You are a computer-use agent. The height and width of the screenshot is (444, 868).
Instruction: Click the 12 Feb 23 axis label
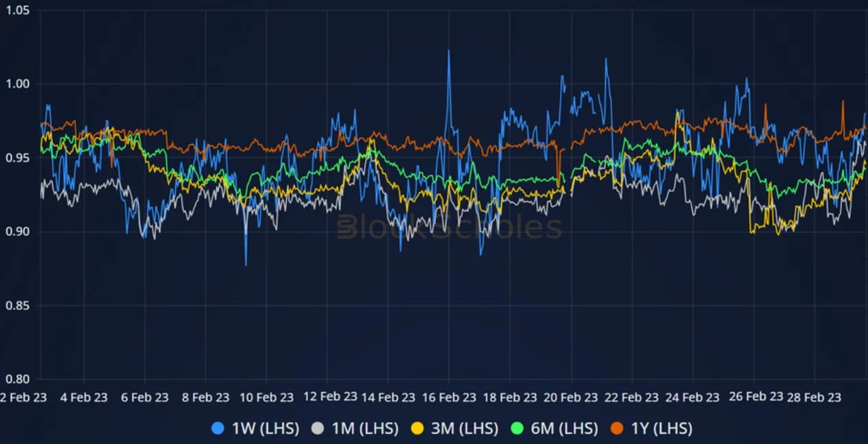click(330, 396)
